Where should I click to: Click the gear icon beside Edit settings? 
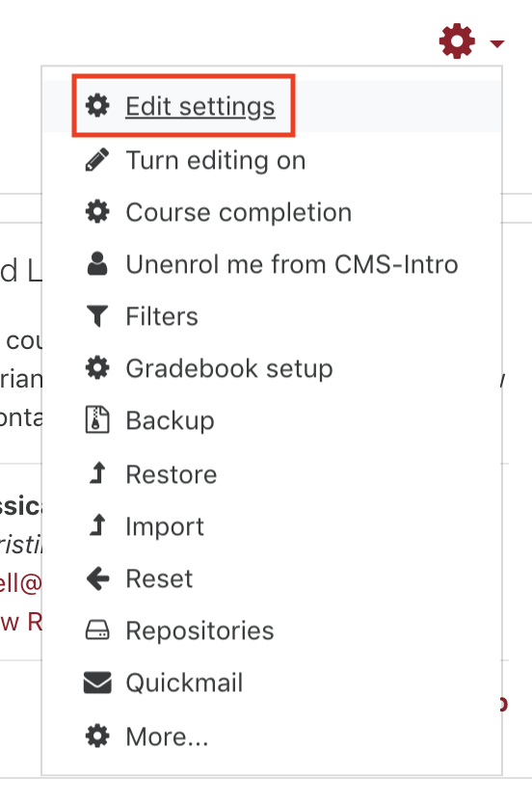pyautogui.click(x=97, y=106)
